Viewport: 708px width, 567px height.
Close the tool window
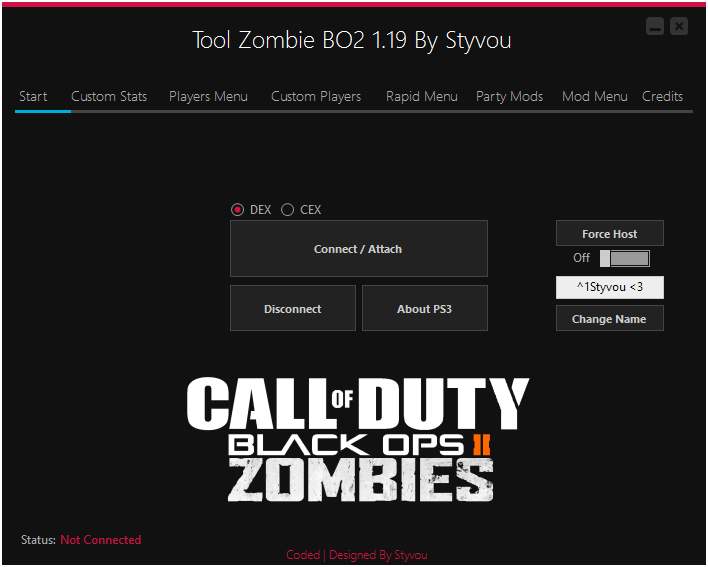point(679,26)
